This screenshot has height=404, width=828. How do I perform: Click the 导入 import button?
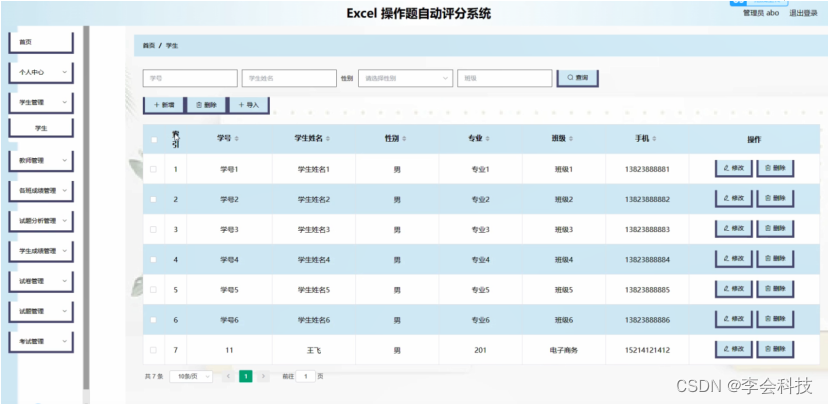249,105
